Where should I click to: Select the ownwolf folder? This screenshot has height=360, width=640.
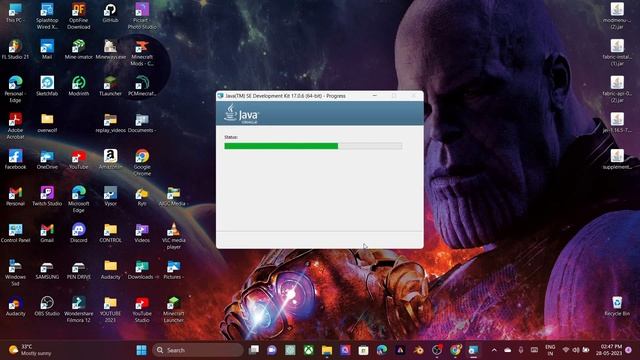[x=47, y=123]
